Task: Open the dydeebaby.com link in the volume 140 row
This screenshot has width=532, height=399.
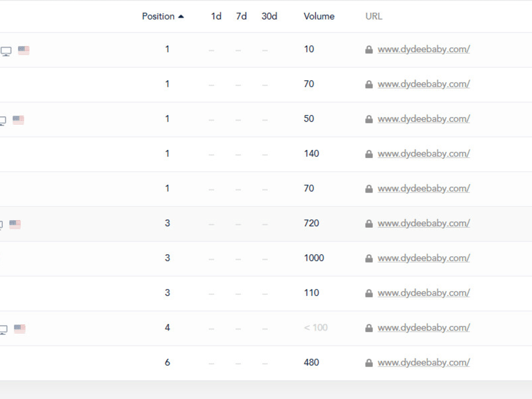Action: click(x=424, y=154)
